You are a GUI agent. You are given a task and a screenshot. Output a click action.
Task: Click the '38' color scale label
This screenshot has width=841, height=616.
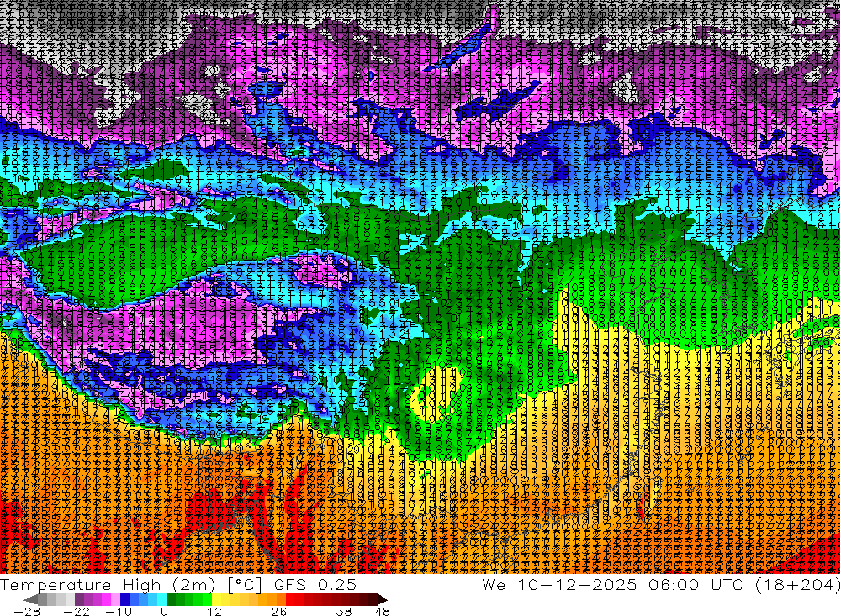coord(344,611)
